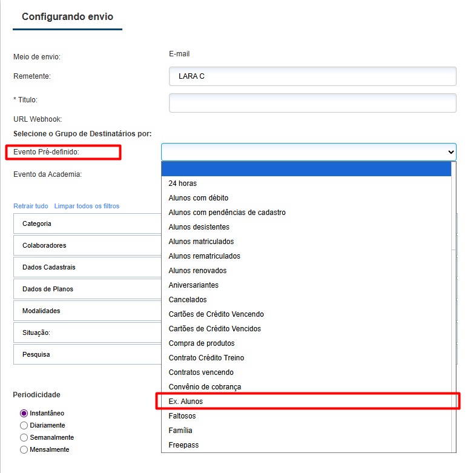Select Faltosos from the event list
The image size is (476, 473).
pos(182,416)
